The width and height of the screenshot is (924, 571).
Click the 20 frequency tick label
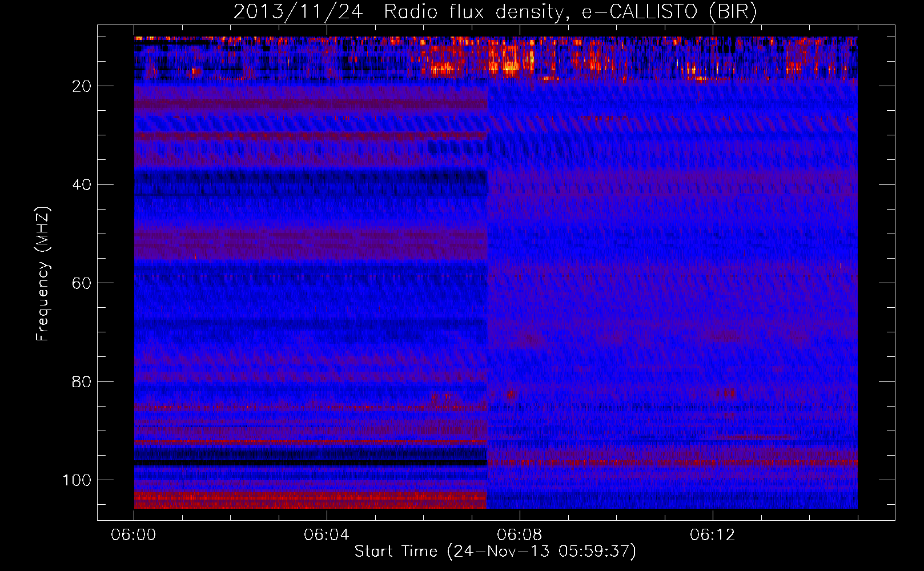click(82, 86)
